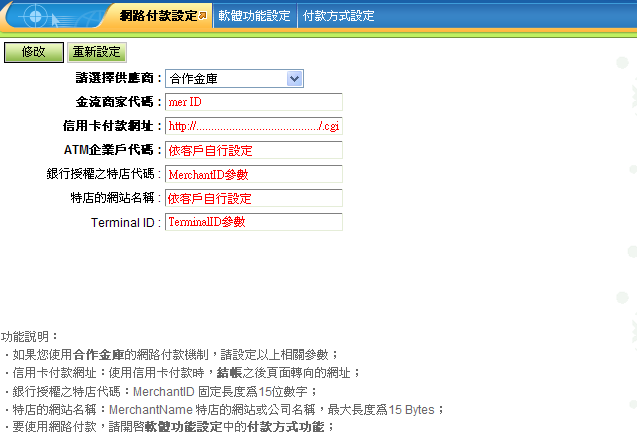Open the 網路付款設定 tab
The width and height of the screenshot is (638, 438).
coord(157,16)
